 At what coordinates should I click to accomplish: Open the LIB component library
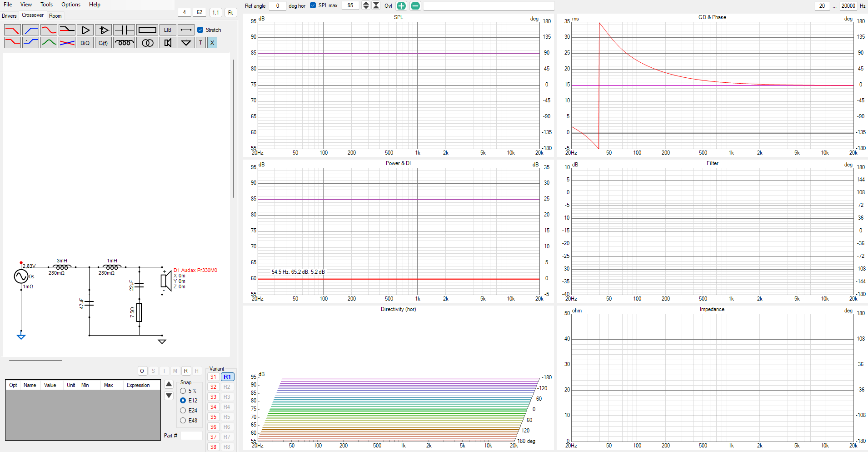point(168,30)
